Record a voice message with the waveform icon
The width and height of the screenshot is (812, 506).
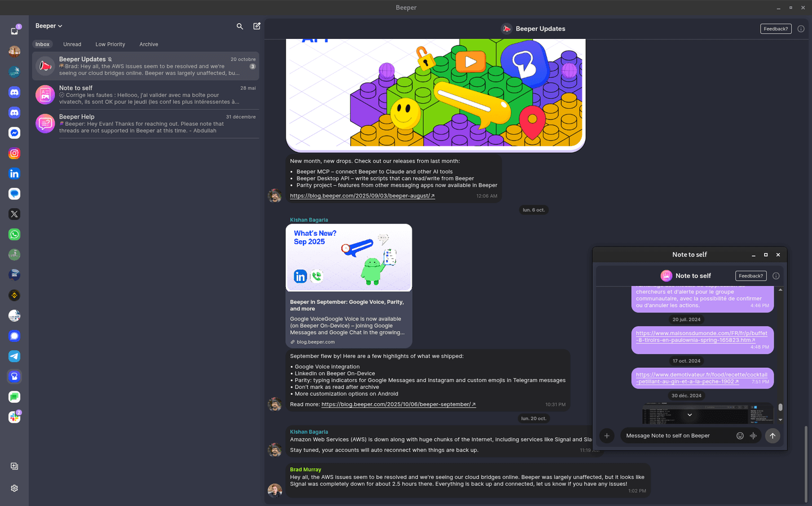coord(753,435)
